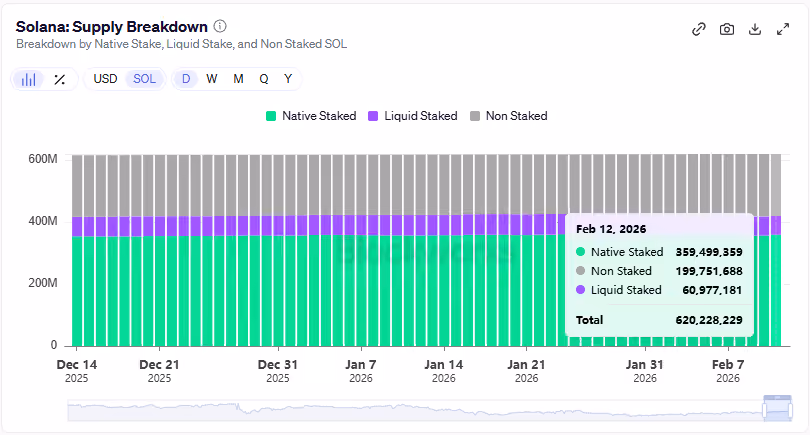Choose weekly (W) interval
Viewport: 810px width, 435px height.
[212, 79]
